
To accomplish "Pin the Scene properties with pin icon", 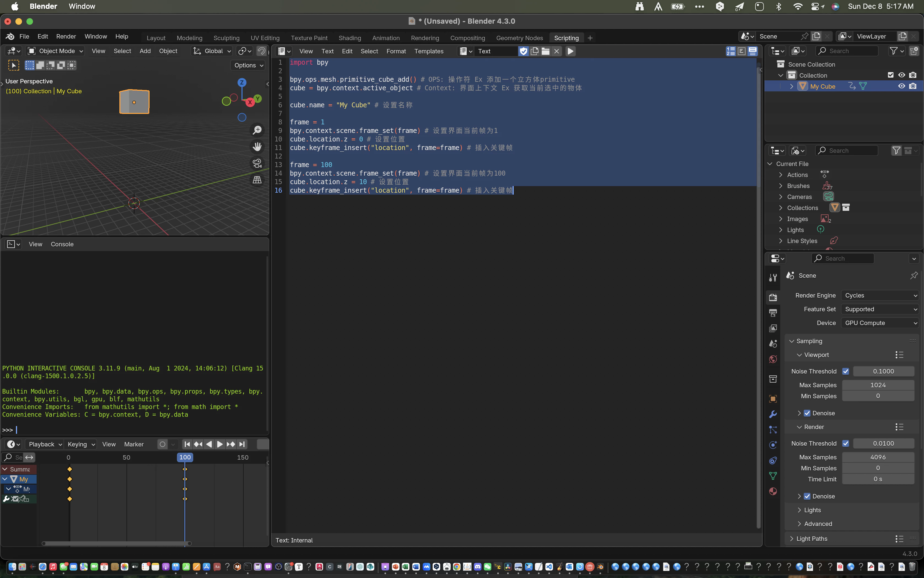I will [914, 276].
